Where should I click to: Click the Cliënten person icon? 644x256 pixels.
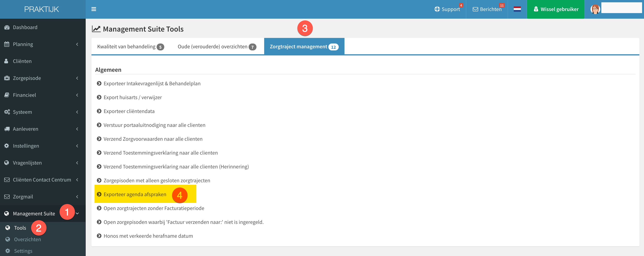click(x=7, y=61)
